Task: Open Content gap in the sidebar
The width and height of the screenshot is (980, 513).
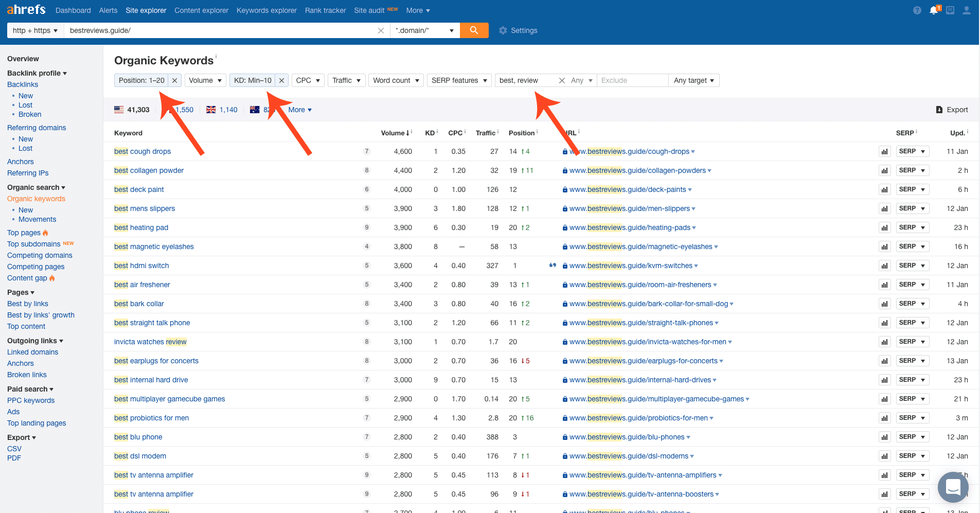Action: tap(27, 278)
